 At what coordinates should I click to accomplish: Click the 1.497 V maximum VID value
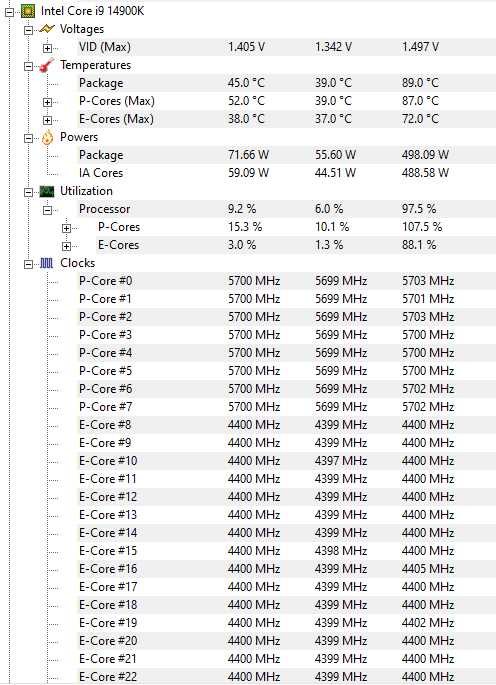coord(420,47)
